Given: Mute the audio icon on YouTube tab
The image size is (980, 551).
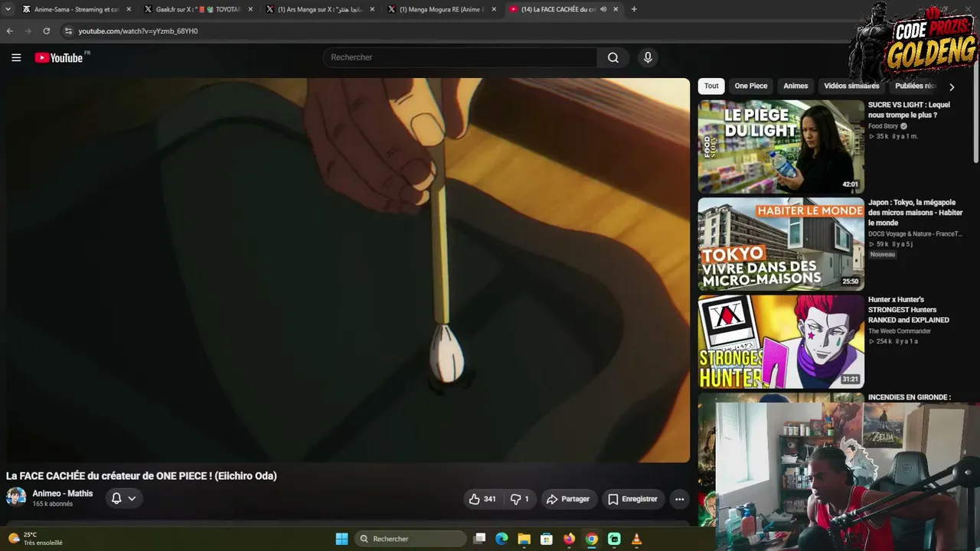Looking at the screenshot, I should (x=603, y=9).
